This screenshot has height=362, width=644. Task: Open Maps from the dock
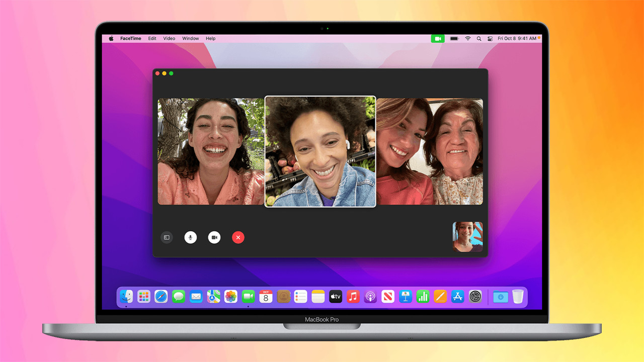click(214, 297)
